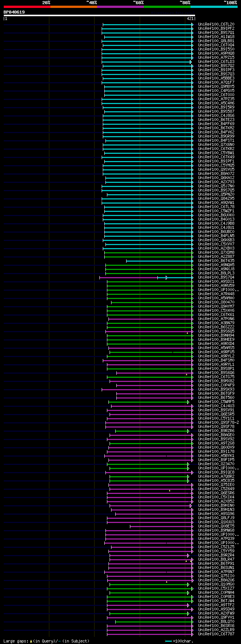The image size is (241, 644).
Task: Select the UniRef100_Q9M8Y5 label
Action: pos(216,87)
